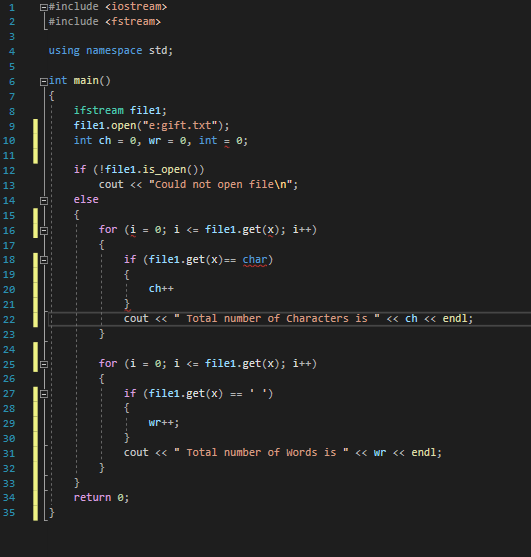Collapse the second for loop at line 25
531x557 pixels.
pyautogui.click(x=44, y=364)
